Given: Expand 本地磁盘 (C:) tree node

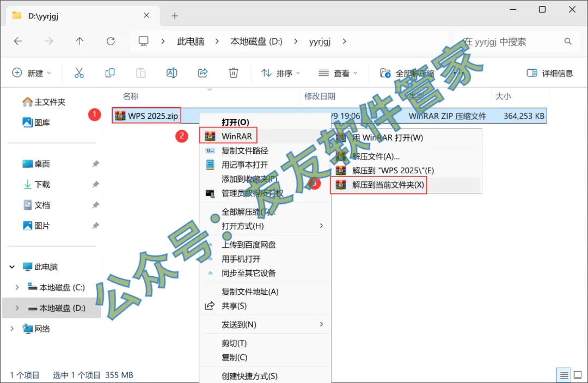Looking at the screenshot, I should [17, 288].
